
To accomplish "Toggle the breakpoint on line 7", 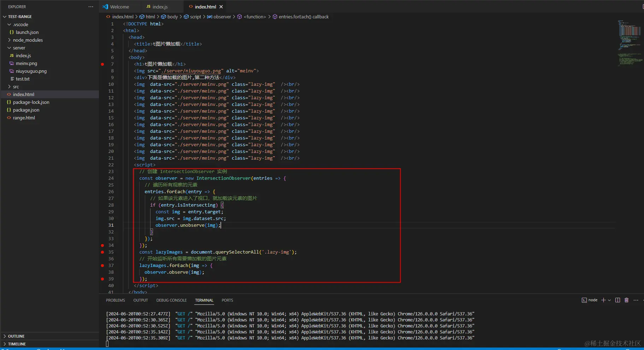I will click(102, 64).
